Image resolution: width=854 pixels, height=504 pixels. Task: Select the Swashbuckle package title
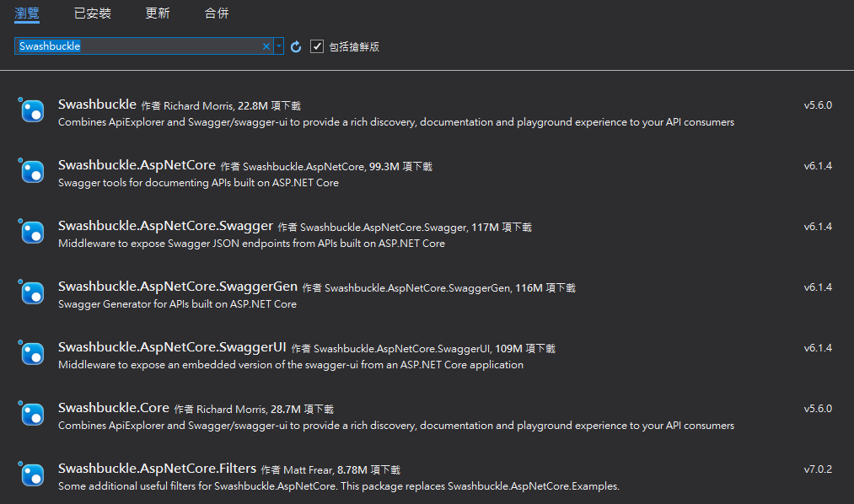tap(98, 104)
